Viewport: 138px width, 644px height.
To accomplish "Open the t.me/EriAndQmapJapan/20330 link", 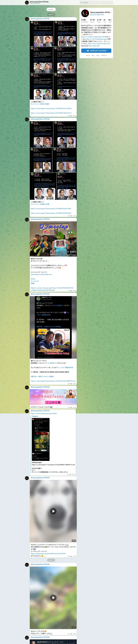I will [x=44, y=413].
